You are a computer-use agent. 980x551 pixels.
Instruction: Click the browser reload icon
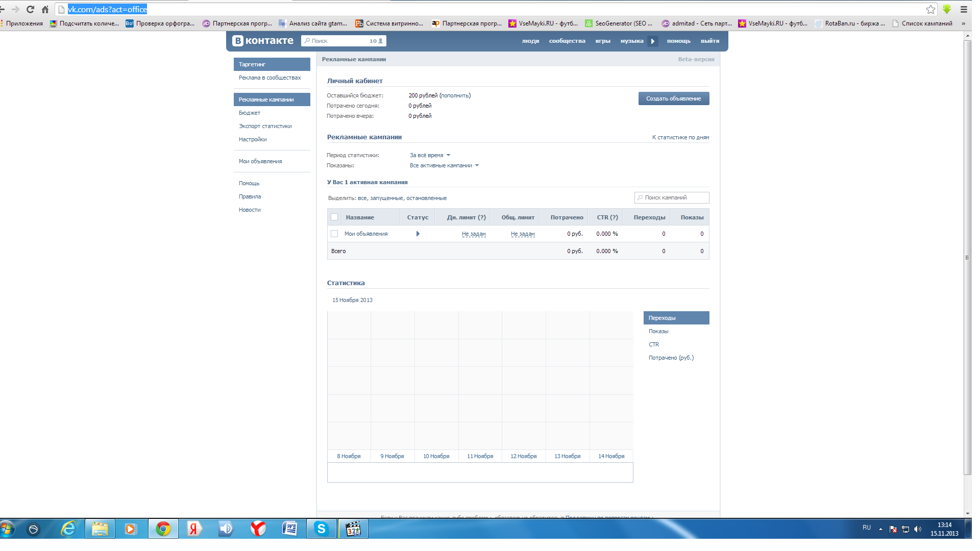30,9
